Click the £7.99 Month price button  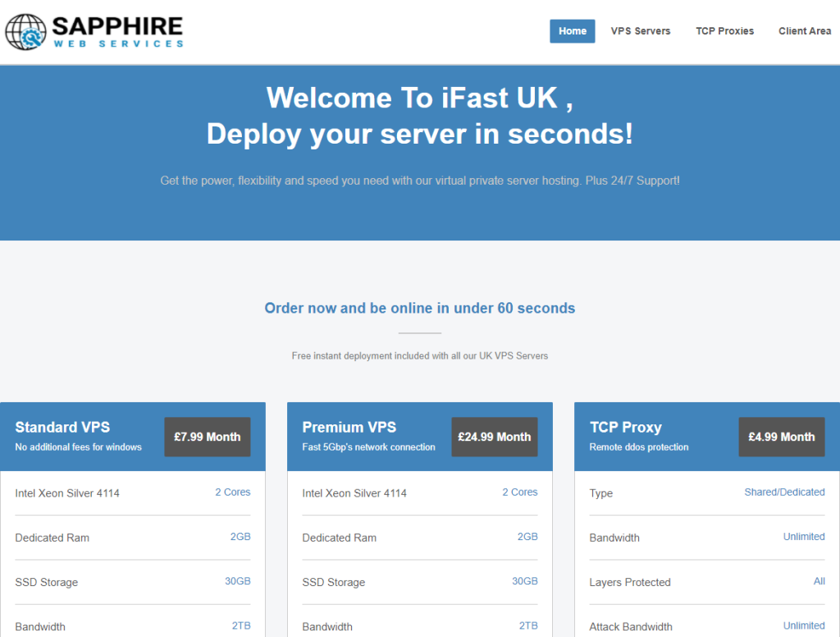[x=208, y=437]
